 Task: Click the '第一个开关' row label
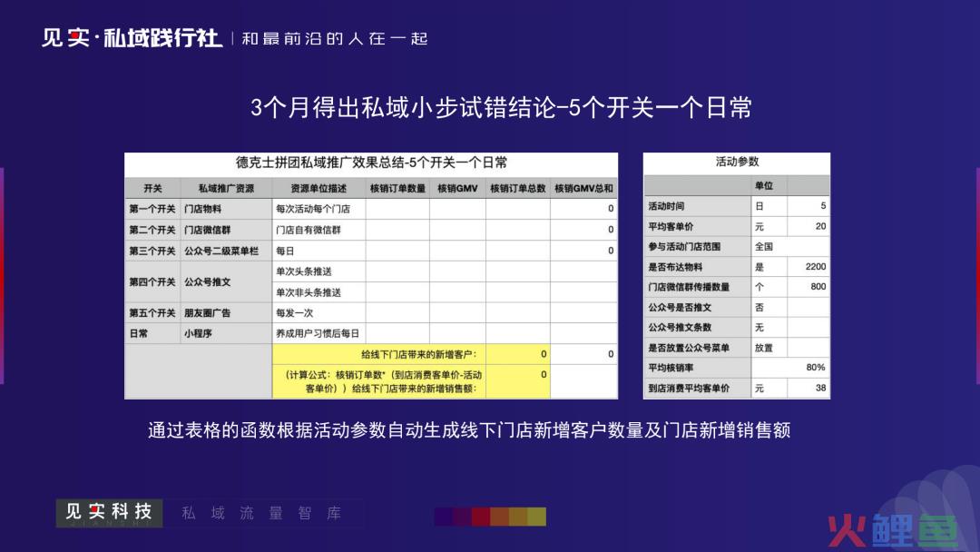coord(152,209)
